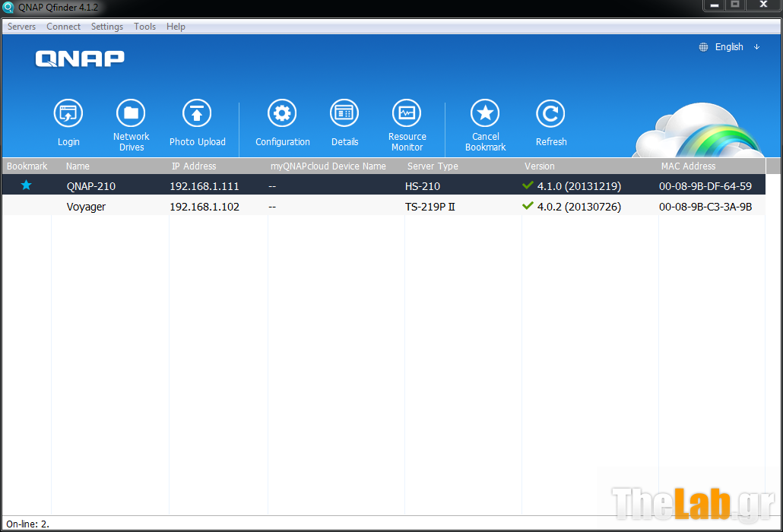Viewport: 783px width, 532px height.
Task: Select the QNAP-210 server name
Action: (x=91, y=186)
